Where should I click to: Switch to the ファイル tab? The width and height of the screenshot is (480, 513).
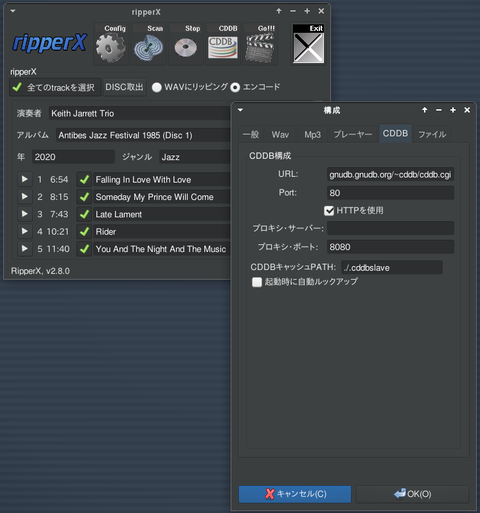point(432,135)
